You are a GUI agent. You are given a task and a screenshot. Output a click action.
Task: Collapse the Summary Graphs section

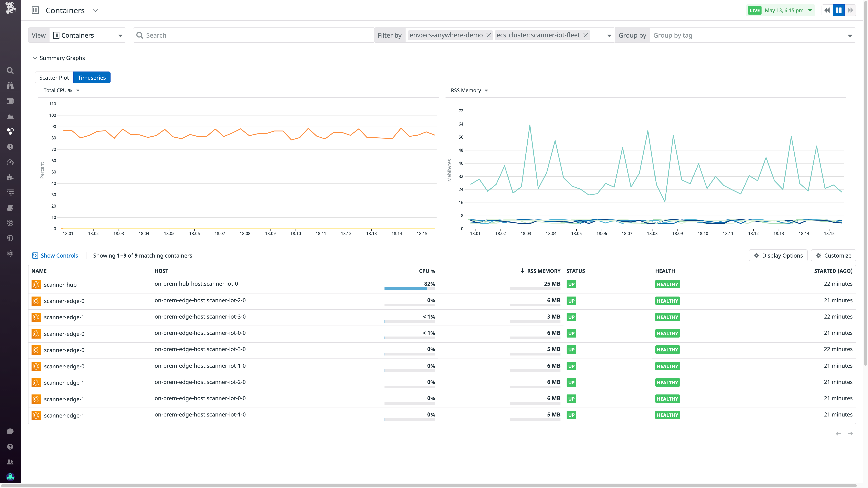click(x=35, y=58)
